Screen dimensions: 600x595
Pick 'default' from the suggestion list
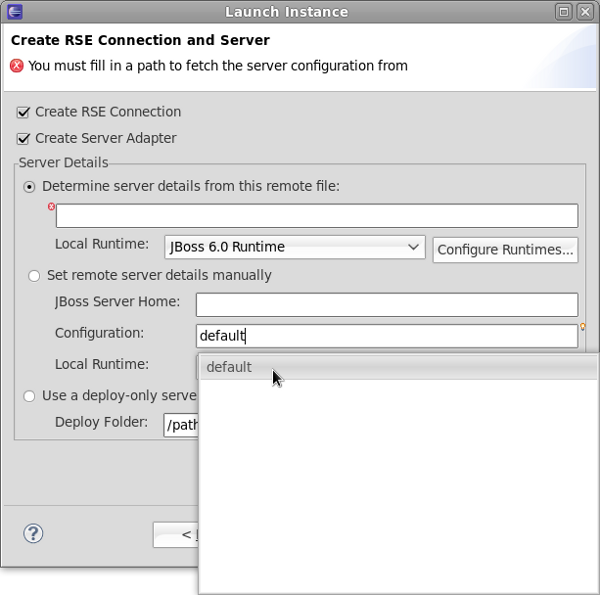(x=398, y=367)
